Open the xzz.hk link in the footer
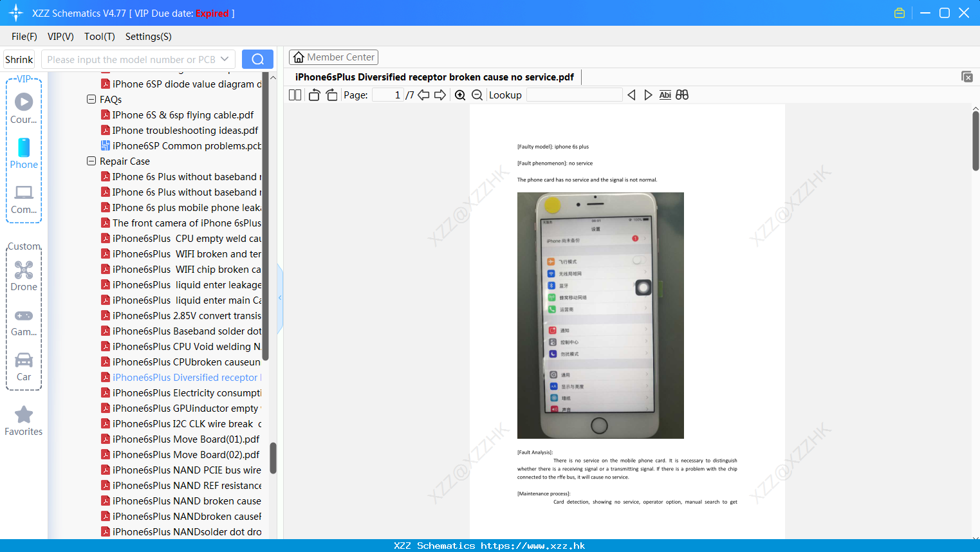This screenshot has height=552, width=980. (533, 546)
